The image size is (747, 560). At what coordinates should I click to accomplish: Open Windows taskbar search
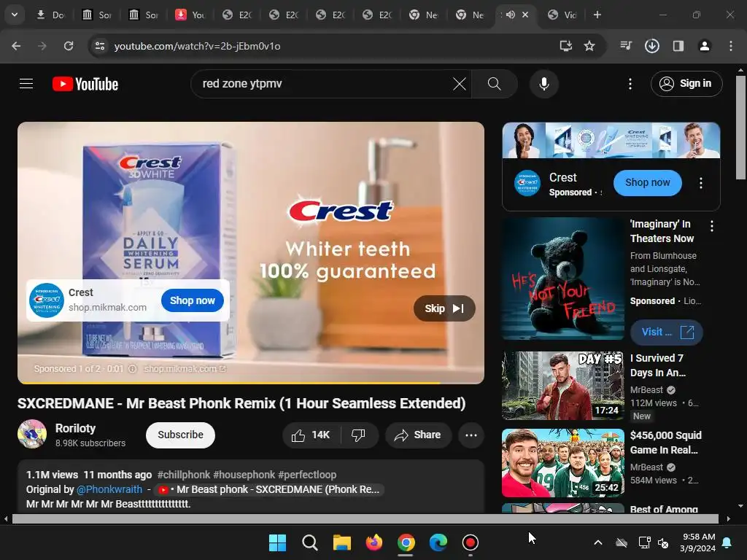(x=309, y=542)
